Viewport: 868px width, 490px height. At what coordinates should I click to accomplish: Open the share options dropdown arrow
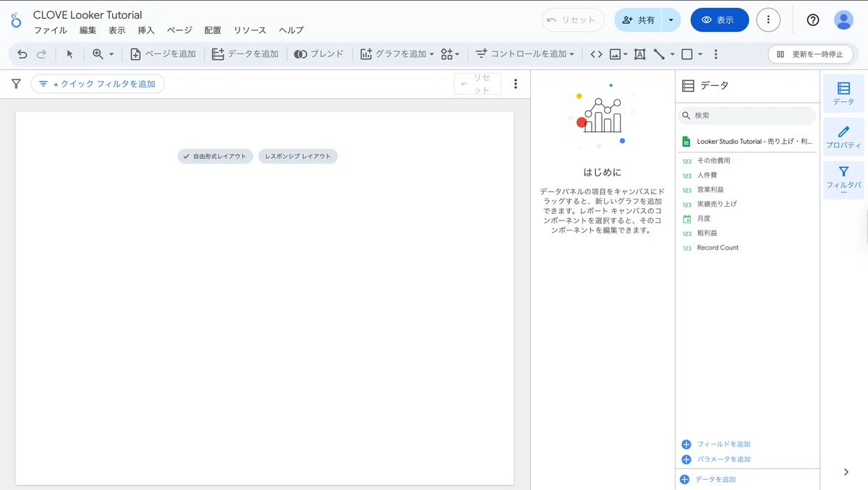point(671,20)
